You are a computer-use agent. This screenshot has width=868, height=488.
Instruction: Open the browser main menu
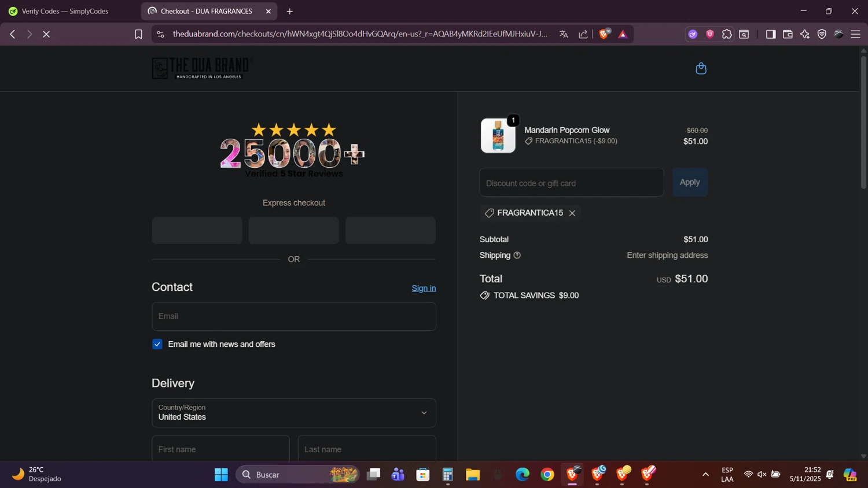(x=856, y=34)
